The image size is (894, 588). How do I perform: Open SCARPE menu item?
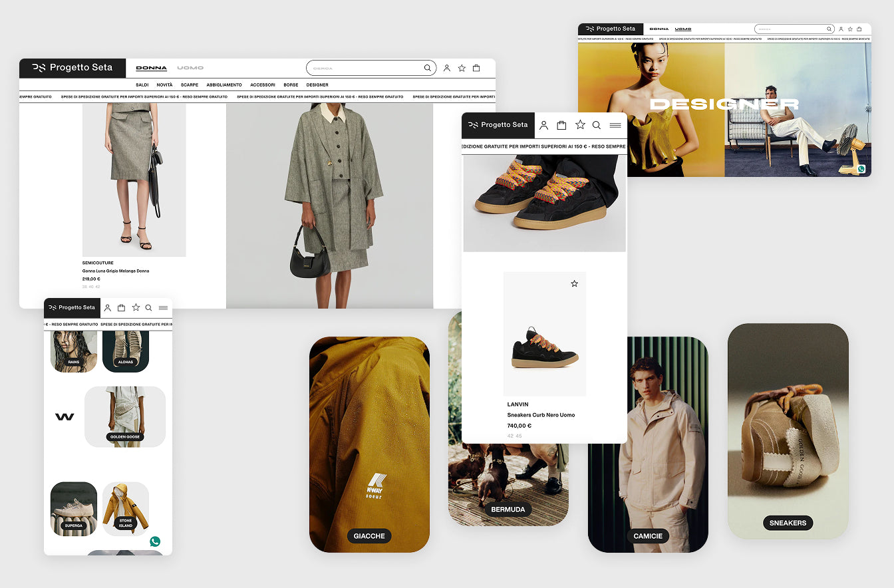(x=190, y=85)
